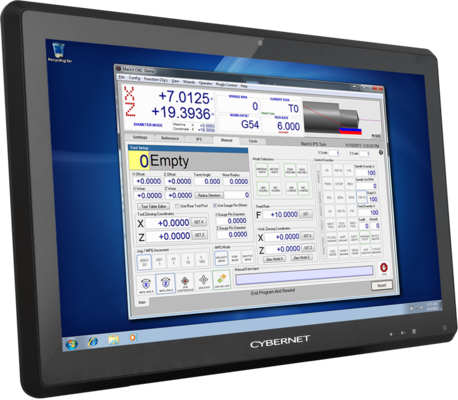Switch to the Cycle tab

[253, 141]
